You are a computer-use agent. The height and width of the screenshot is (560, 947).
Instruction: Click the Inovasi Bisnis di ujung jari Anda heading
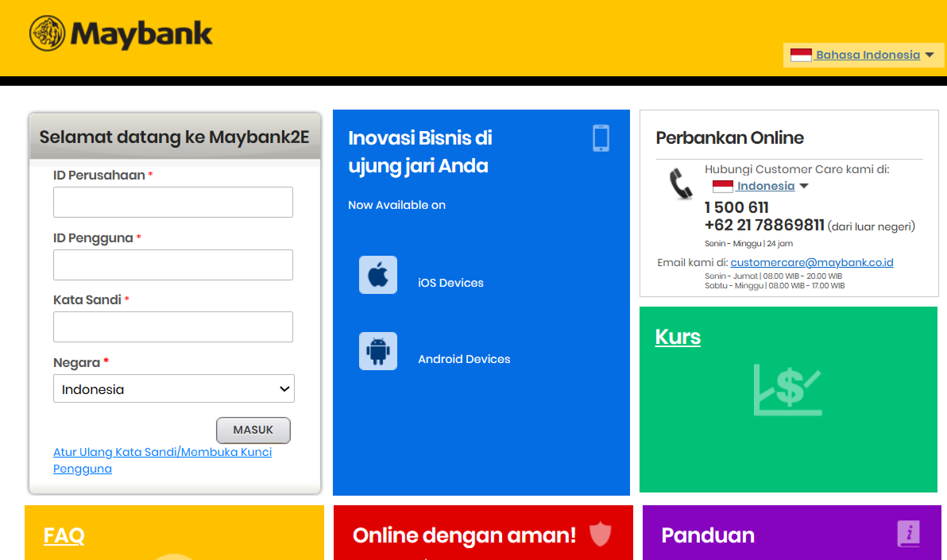[420, 152]
